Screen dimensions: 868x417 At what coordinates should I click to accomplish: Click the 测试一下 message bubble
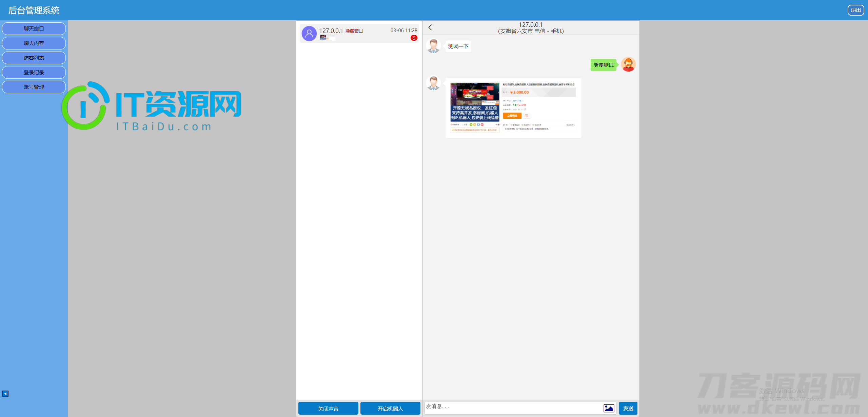tap(458, 46)
